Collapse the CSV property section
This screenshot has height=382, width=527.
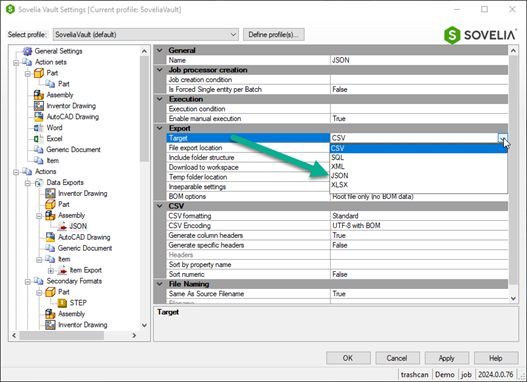click(x=160, y=206)
